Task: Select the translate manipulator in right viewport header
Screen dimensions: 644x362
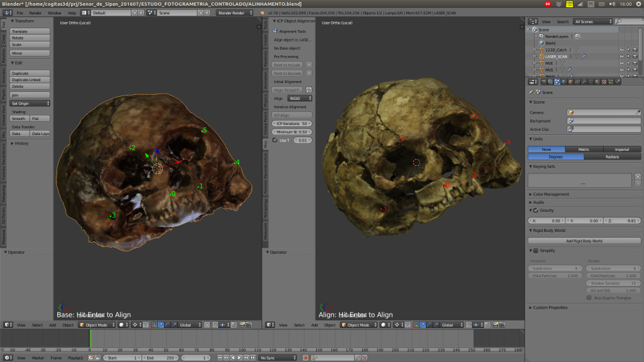Action: (423, 325)
